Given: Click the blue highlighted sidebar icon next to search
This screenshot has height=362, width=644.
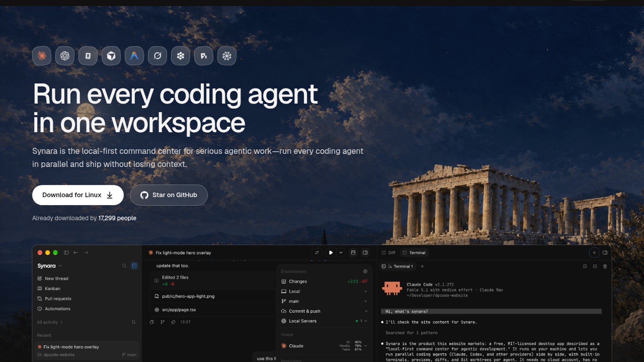Looking at the screenshot, I should [134, 266].
